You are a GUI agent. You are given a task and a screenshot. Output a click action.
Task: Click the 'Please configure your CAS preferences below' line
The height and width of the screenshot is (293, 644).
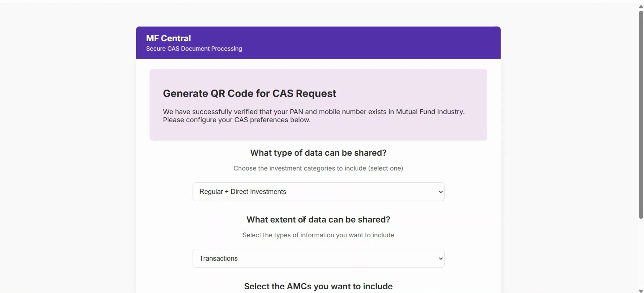click(237, 120)
